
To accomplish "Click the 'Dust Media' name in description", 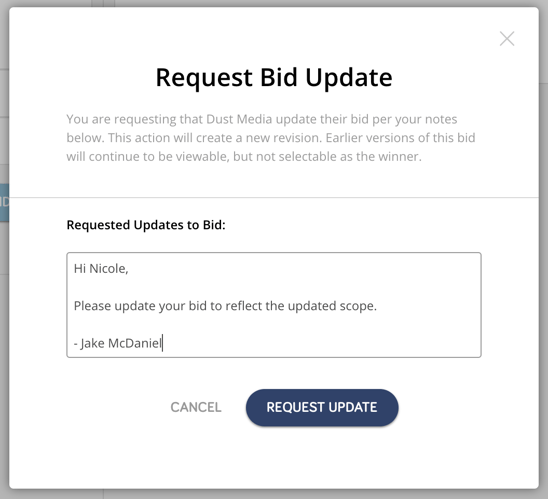I will tap(239, 119).
